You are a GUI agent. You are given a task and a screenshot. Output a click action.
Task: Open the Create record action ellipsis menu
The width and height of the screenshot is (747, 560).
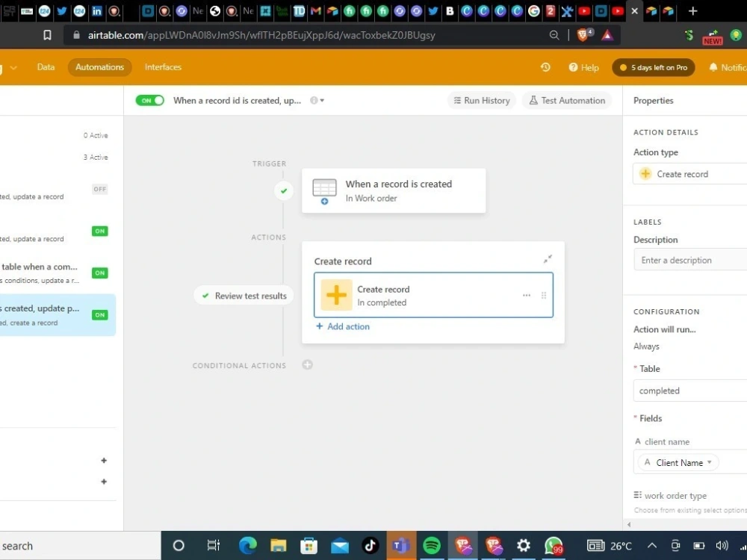pyautogui.click(x=527, y=295)
